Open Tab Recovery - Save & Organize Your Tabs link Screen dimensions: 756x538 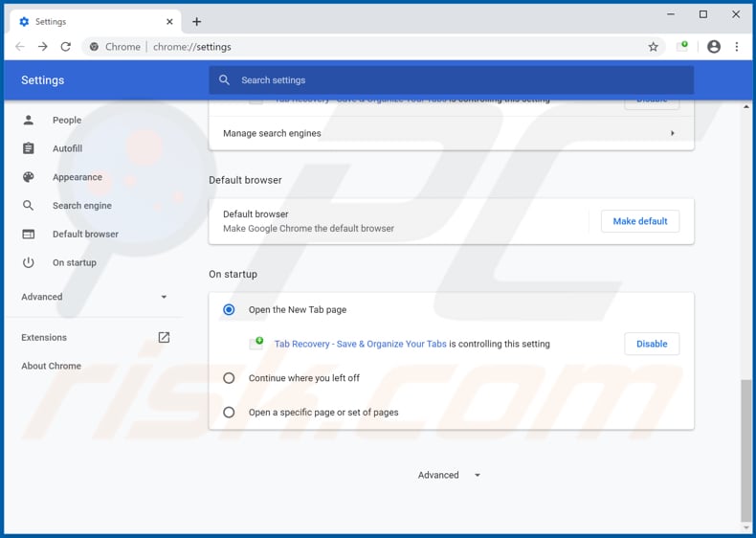[x=360, y=344]
